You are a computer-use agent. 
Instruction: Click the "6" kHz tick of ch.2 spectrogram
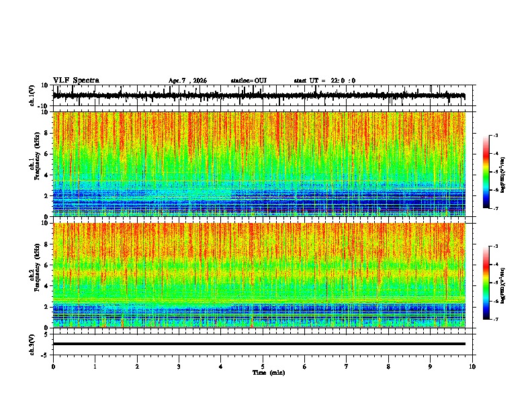coord(46,265)
